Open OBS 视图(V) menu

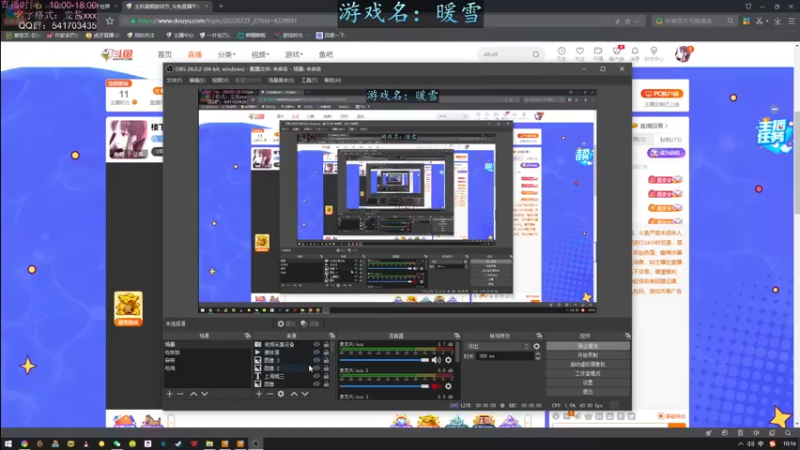[x=220, y=80]
